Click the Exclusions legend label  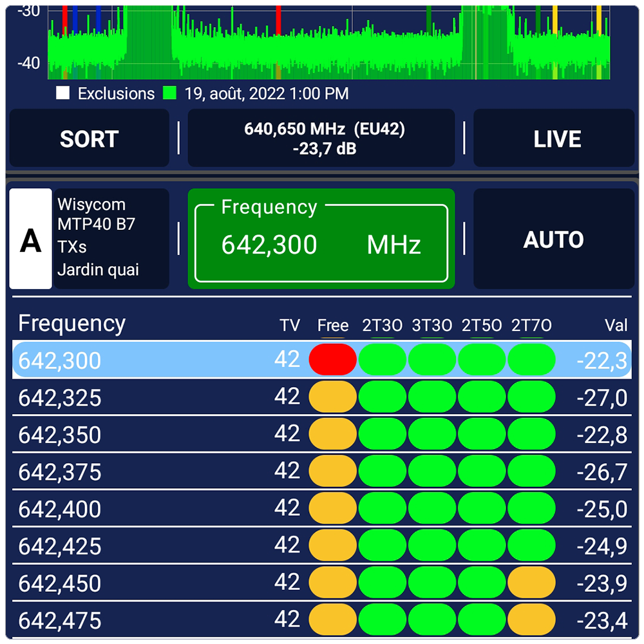click(116, 93)
